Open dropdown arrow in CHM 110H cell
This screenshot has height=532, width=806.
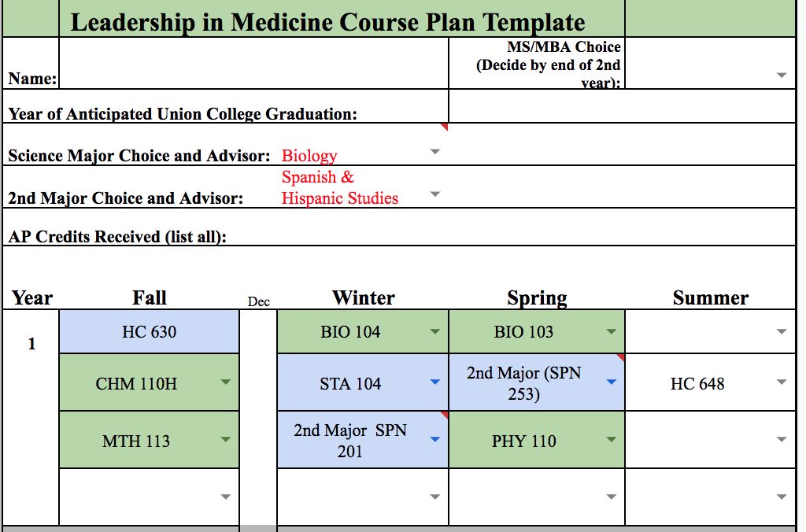tap(226, 383)
